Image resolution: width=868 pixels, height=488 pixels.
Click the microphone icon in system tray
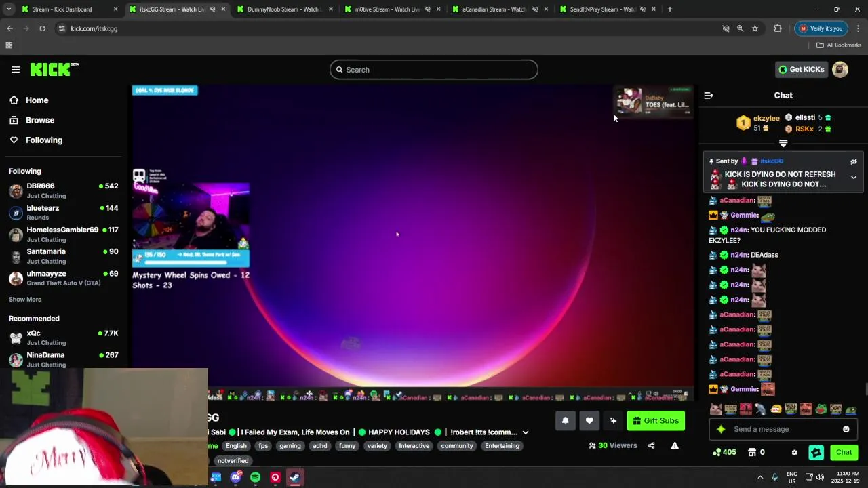point(775,477)
